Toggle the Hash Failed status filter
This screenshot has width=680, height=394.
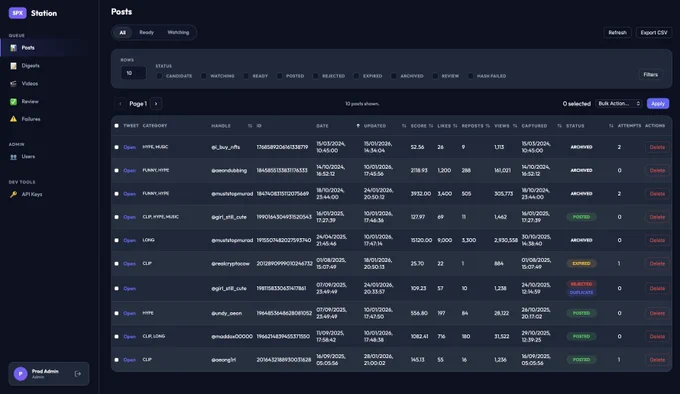471,76
